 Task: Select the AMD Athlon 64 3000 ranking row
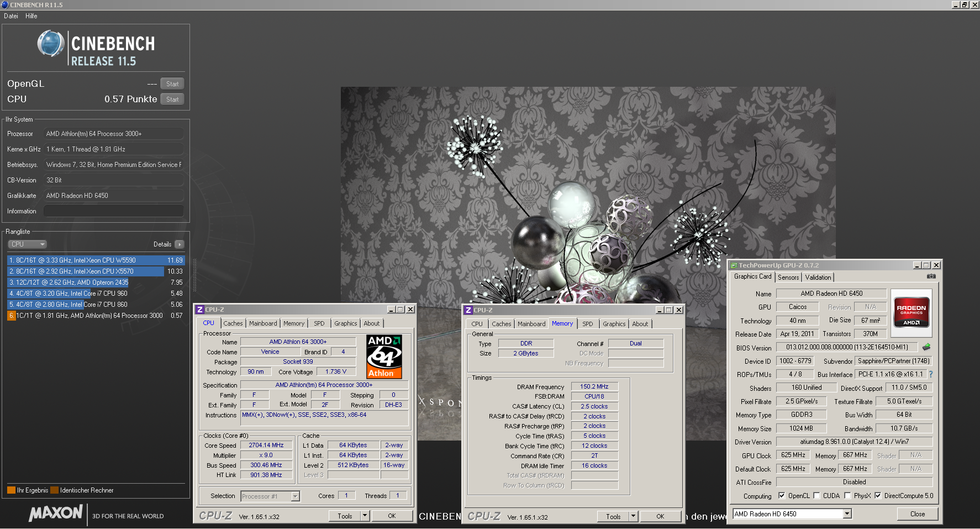coord(96,316)
